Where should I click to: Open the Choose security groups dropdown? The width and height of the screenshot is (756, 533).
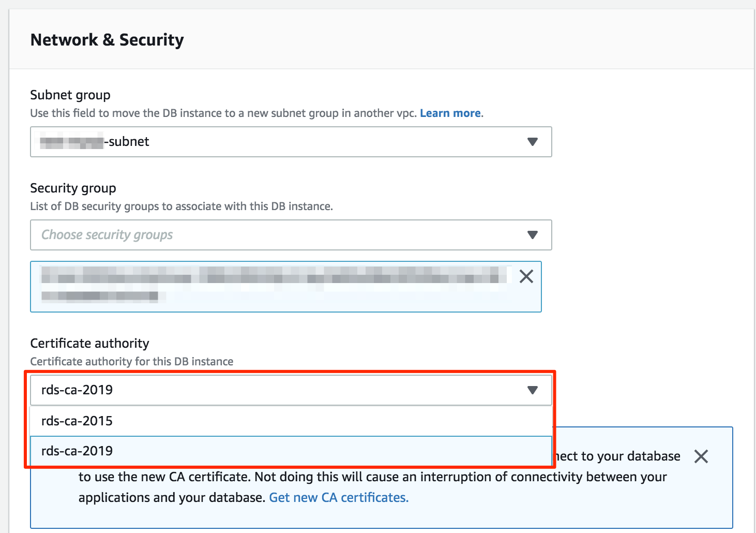[x=291, y=235]
